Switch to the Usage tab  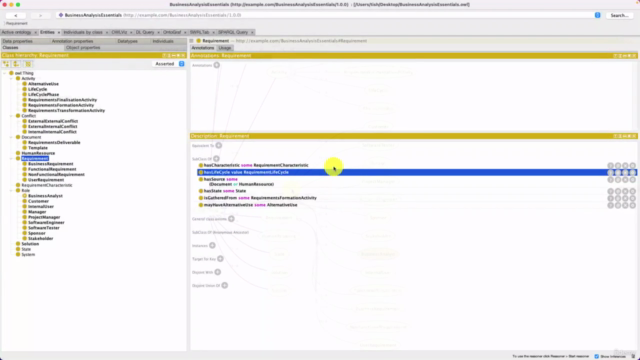[x=224, y=48]
